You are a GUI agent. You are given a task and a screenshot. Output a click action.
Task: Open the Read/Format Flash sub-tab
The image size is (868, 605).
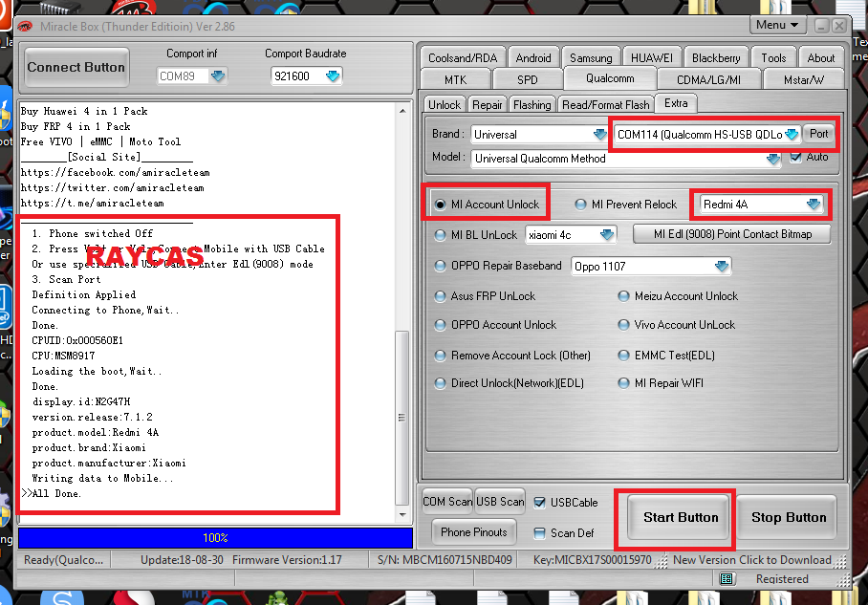(x=606, y=104)
